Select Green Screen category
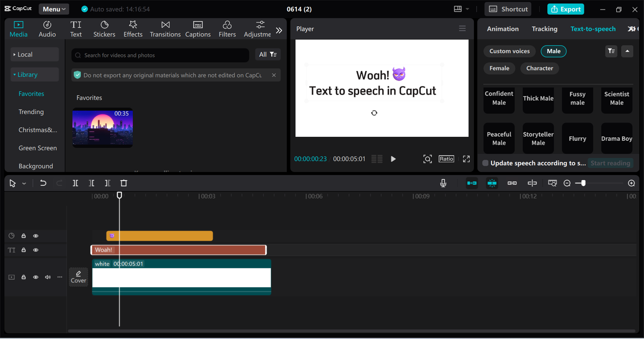The height and width of the screenshot is (339, 644). point(38,148)
